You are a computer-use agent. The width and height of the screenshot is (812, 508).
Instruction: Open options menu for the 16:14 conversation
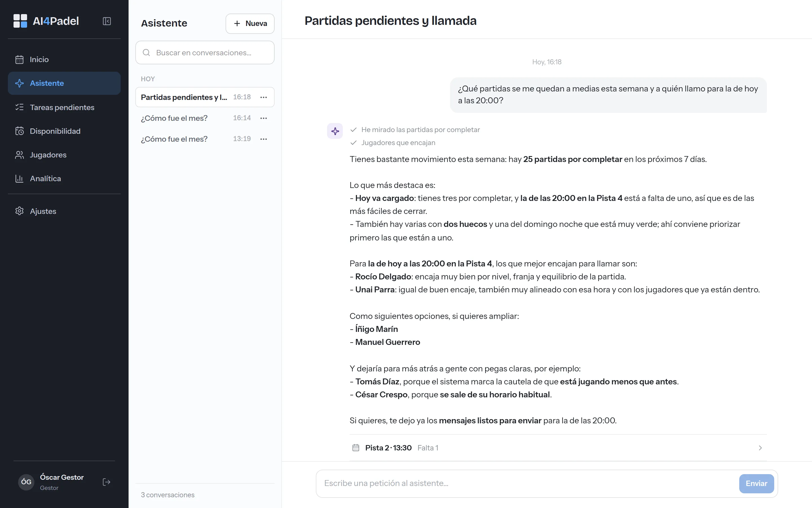264,118
